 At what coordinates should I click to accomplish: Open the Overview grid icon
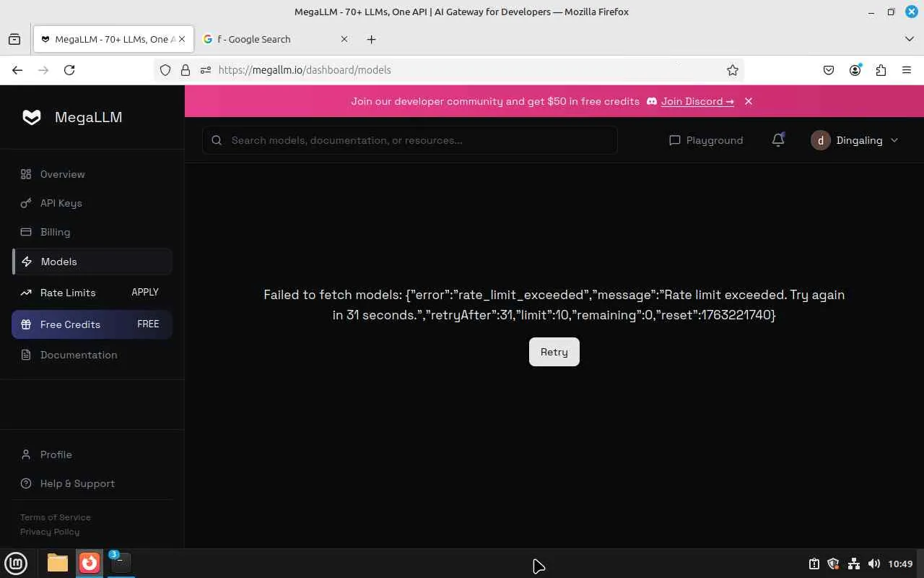tap(26, 174)
